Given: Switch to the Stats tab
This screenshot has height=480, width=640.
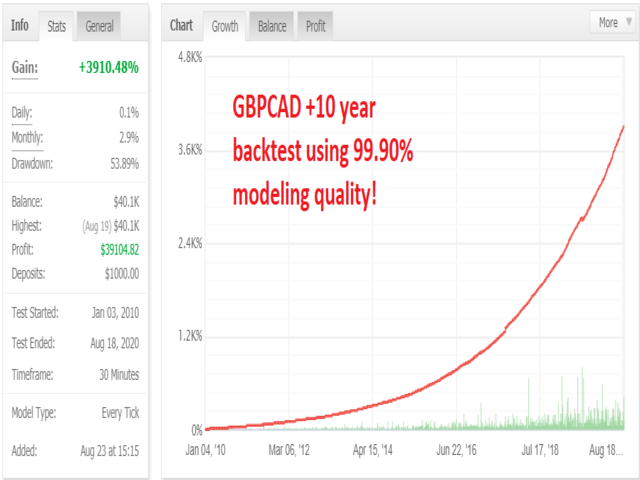Looking at the screenshot, I should (56, 26).
